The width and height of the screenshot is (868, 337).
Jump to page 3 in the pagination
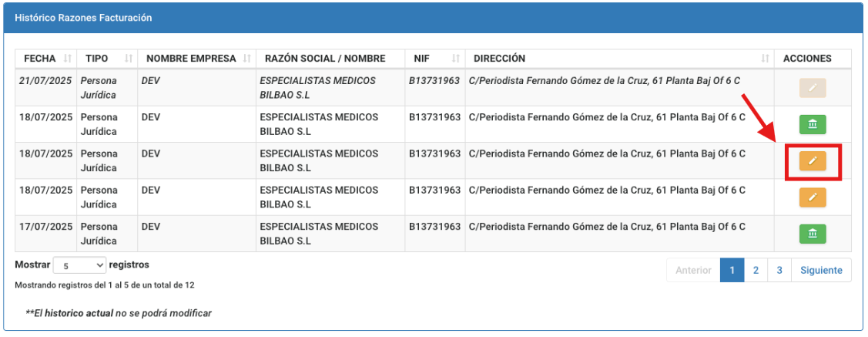click(x=779, y=271)
